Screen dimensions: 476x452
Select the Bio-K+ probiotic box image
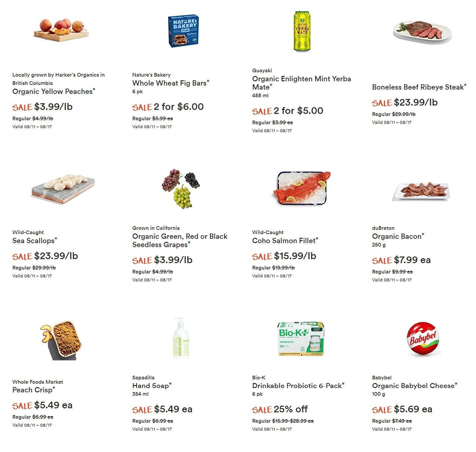click(x=301, y=339)
